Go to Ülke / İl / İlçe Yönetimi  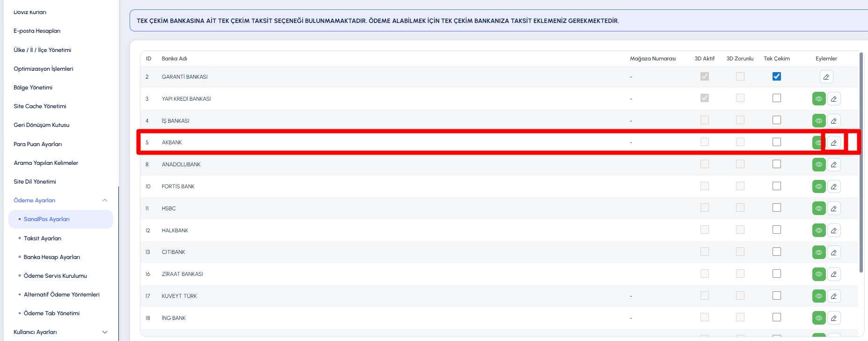tap(43, 50)
